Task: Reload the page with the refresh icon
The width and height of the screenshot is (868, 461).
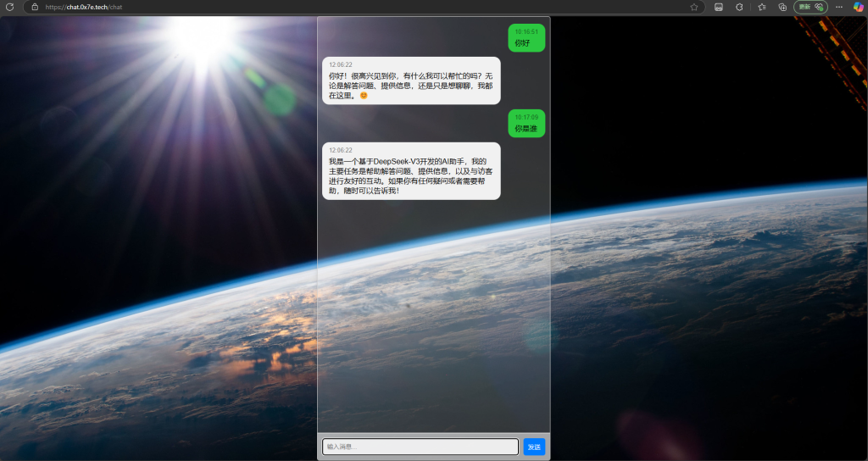Action: pos(9,7)
